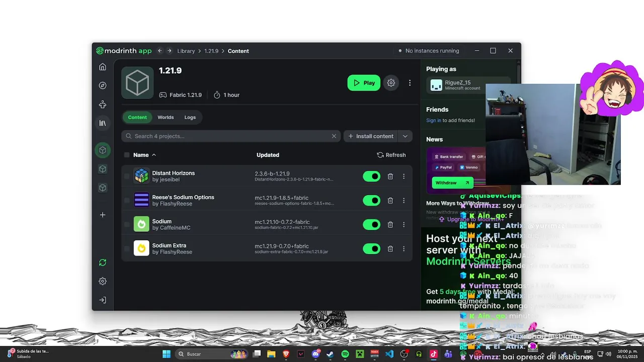Open Visual Studio Code from taskbar
The height and width of the screenshot is (362, 644).
(x=389, y=354)
